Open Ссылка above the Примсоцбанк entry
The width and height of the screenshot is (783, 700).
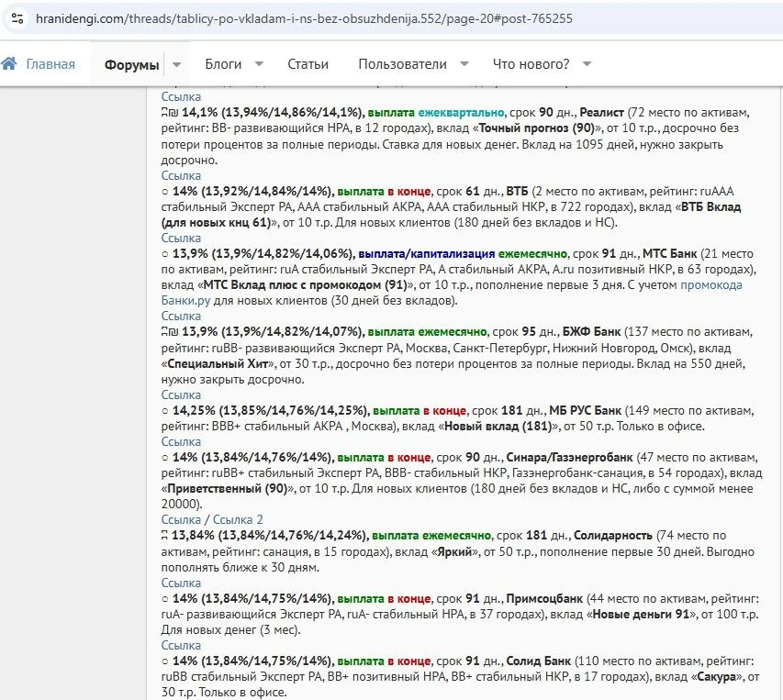[181, 583]
